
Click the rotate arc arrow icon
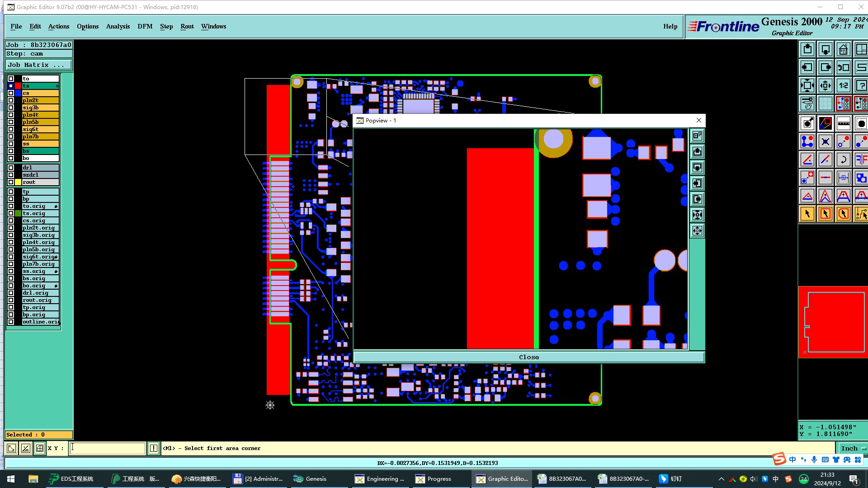(x=843, y=160)
